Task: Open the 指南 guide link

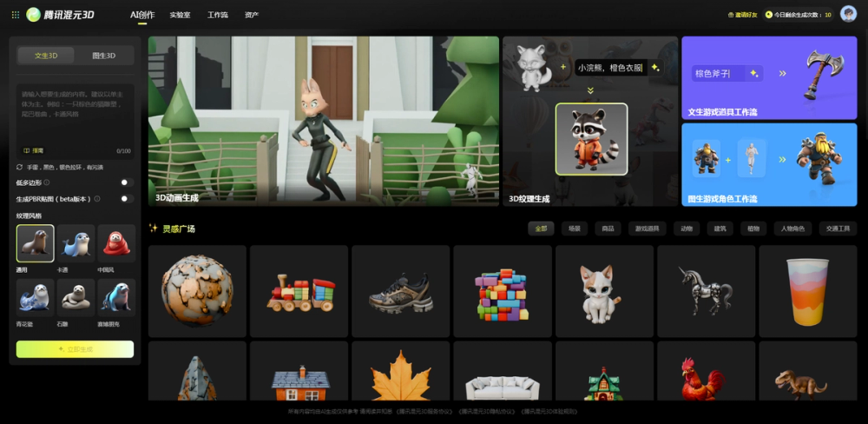Action: pyautogui.click(x=34, y=150)
